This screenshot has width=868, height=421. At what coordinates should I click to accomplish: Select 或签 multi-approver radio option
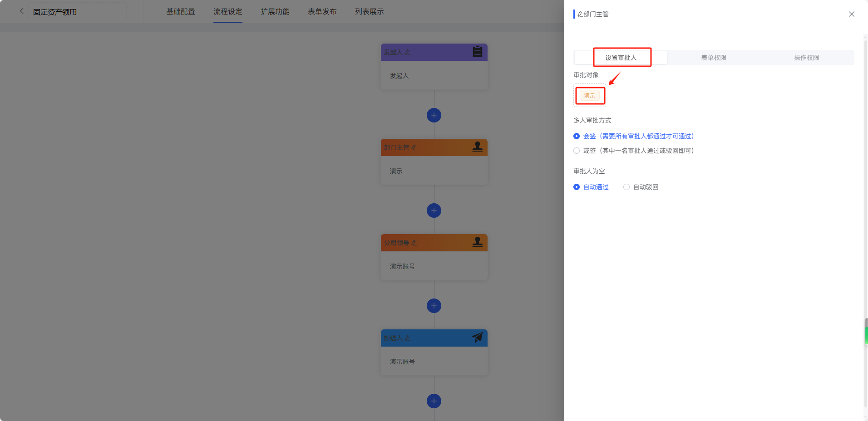(577, 151)
